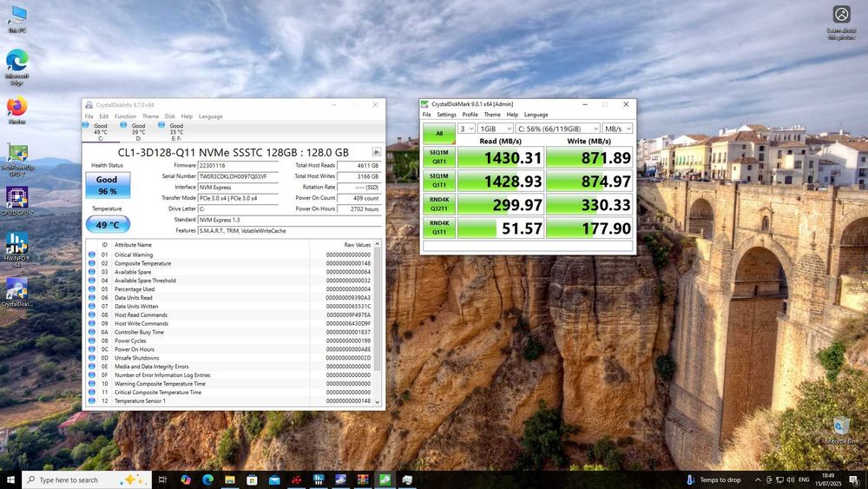Screen dimensions: 868x489
Task: Open Firefox desktop shortcut
Action: 17,110
